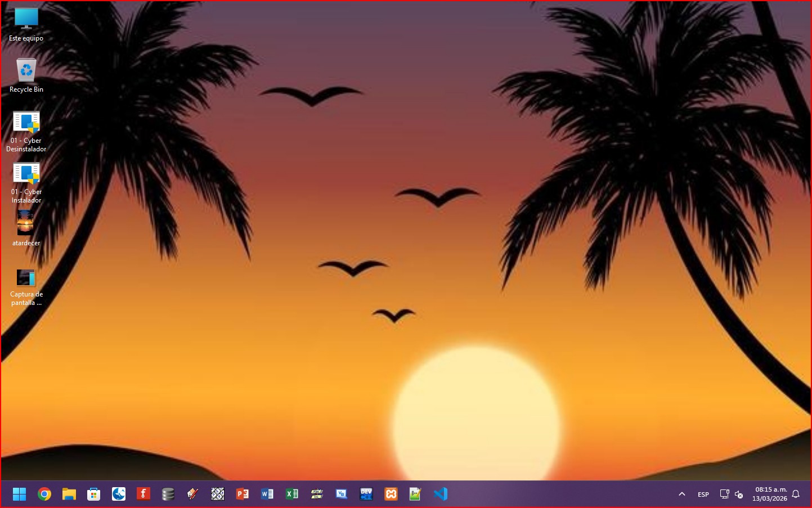Open Visual Studio Code taskbar icon

[x=441, y=494]
